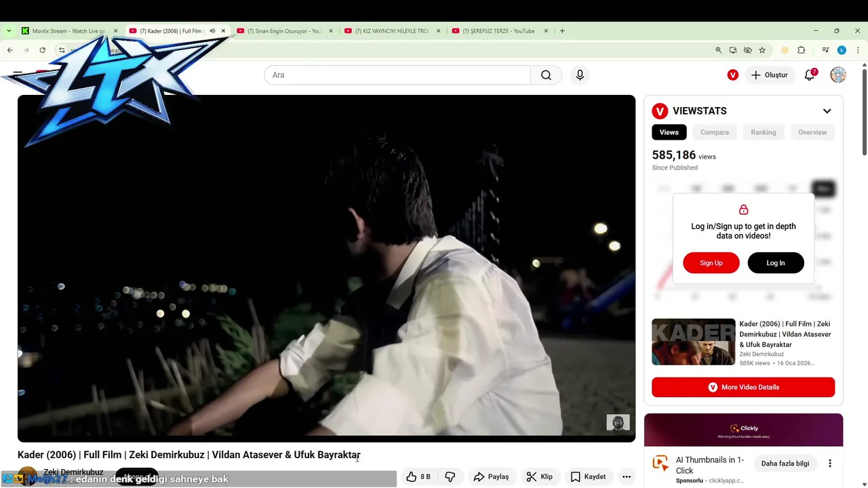This screenshot has height=488, width=868.
Task: Click the video title Kader (2006) Full Film
Action: click(x=189, y=455)
